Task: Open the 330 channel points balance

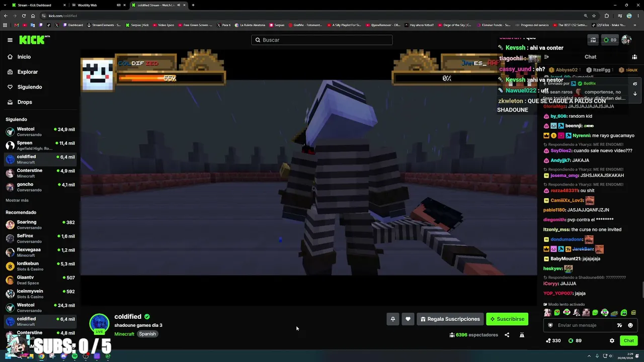Action: pos(553,340)
